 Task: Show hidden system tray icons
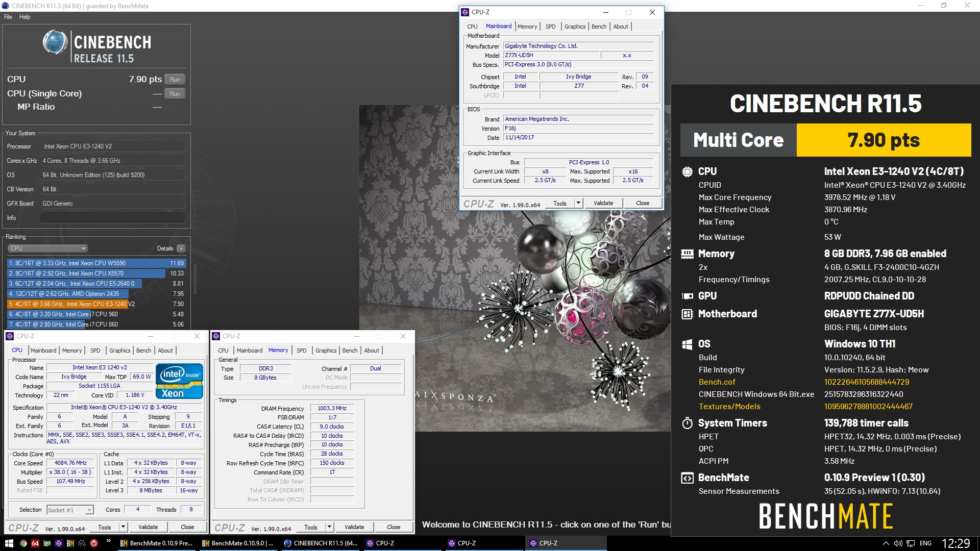886,543
